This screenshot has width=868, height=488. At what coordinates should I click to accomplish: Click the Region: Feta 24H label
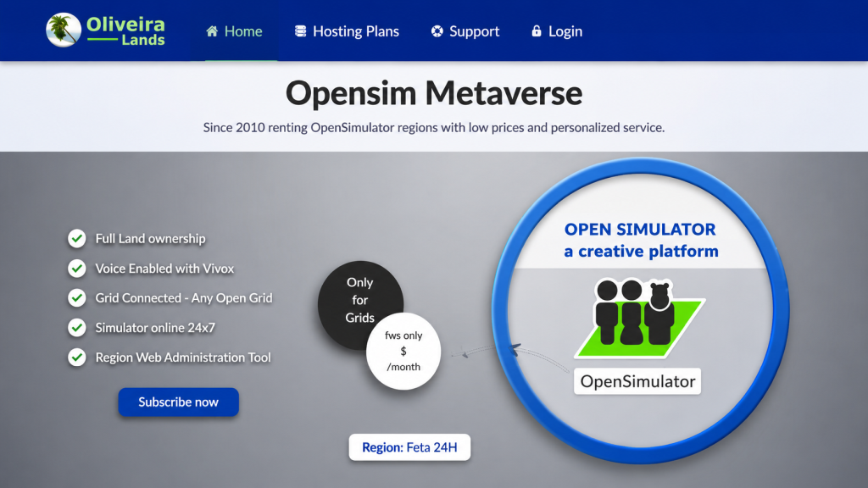(x=409, y=447)
